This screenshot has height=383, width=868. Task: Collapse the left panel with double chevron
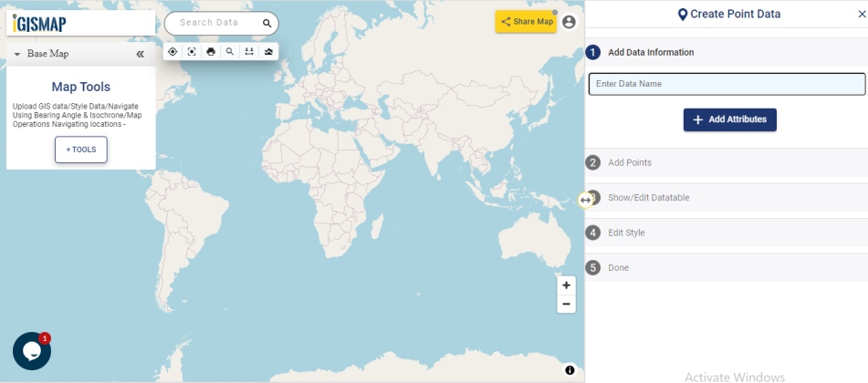pos(140,54)
